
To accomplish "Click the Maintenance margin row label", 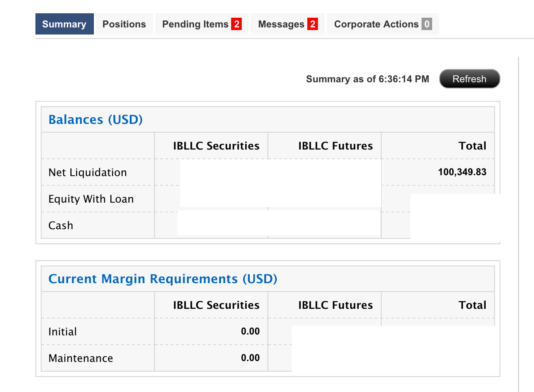I will coord(81,358).
